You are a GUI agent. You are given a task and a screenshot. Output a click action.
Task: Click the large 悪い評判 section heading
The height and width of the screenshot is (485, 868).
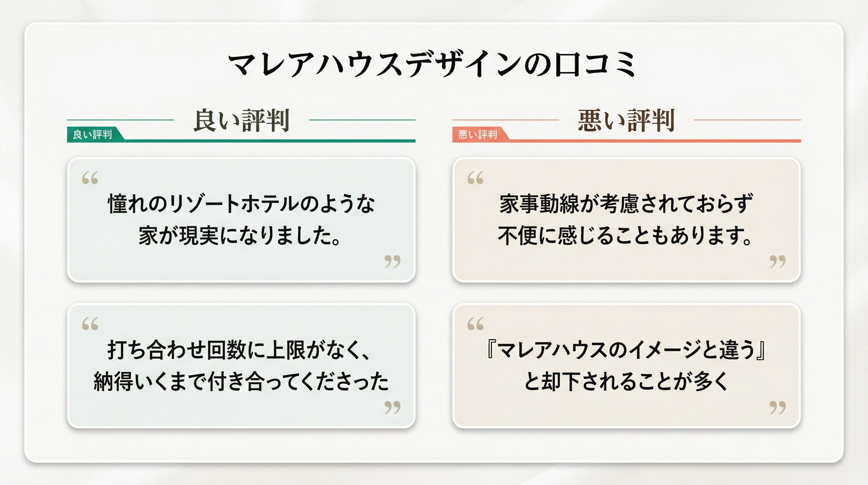click(626, 120)
